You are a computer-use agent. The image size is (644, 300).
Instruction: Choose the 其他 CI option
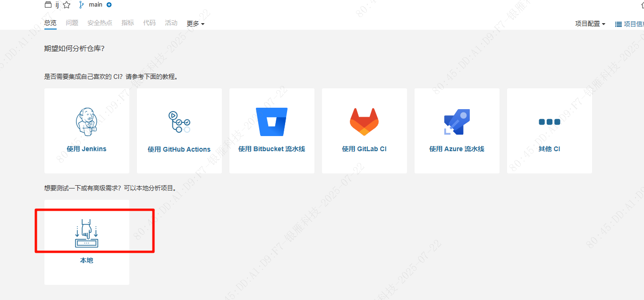click(x=549, y=149)
